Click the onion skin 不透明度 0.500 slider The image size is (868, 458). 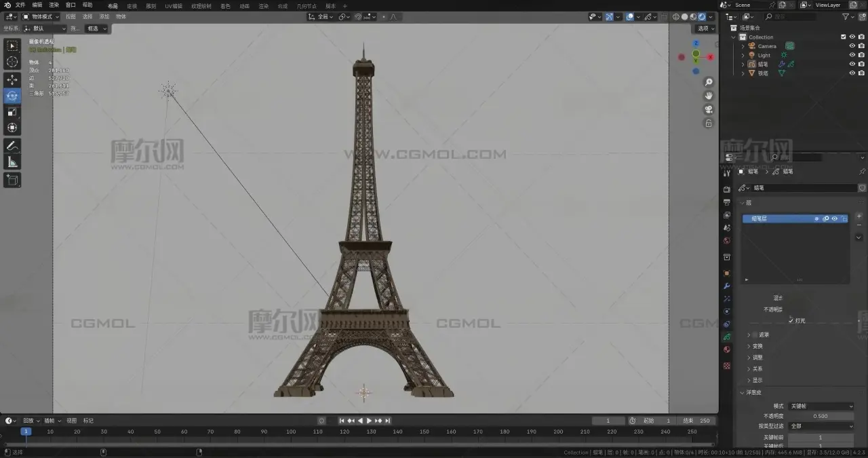819,416
